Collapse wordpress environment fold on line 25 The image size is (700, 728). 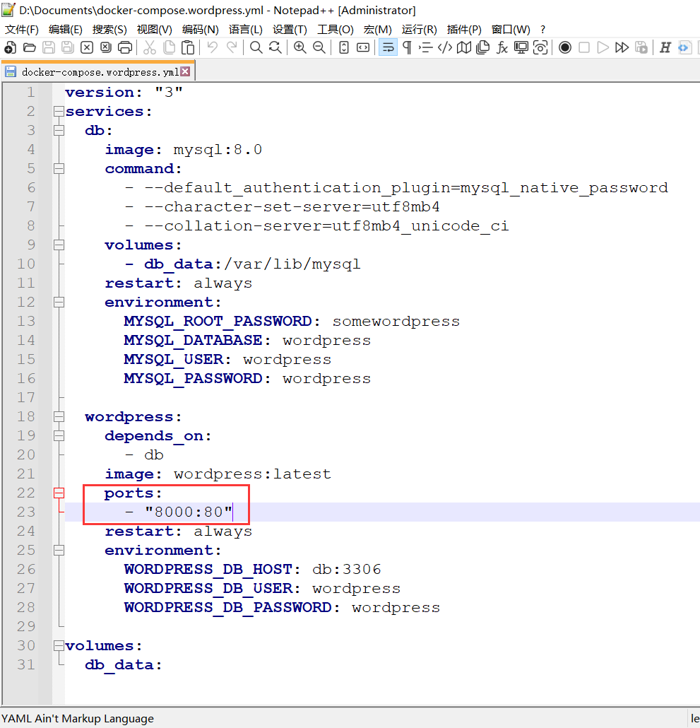tap(59, 550)
